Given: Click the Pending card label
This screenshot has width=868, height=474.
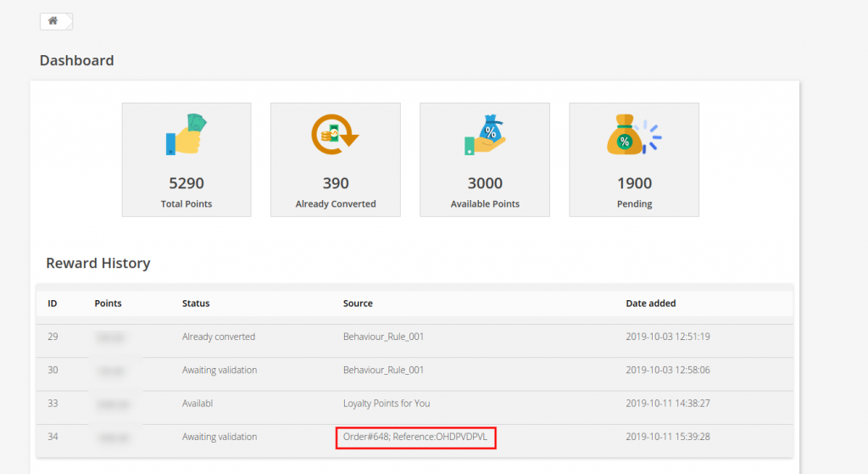Looking at the screenshot, I should 634,204.
